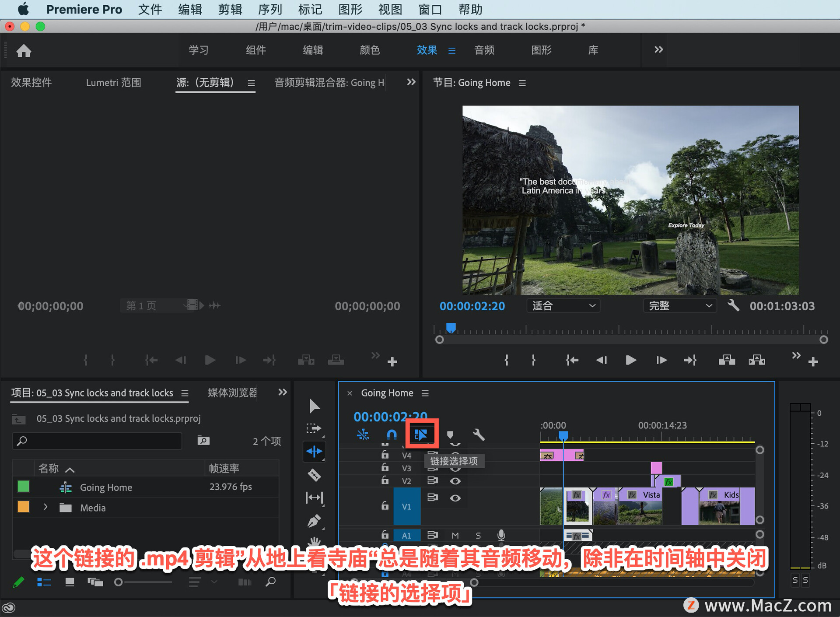Viewport: 840px width, 617px height.
Task: Solo the A1 audio track
Action: coord(478,535)
